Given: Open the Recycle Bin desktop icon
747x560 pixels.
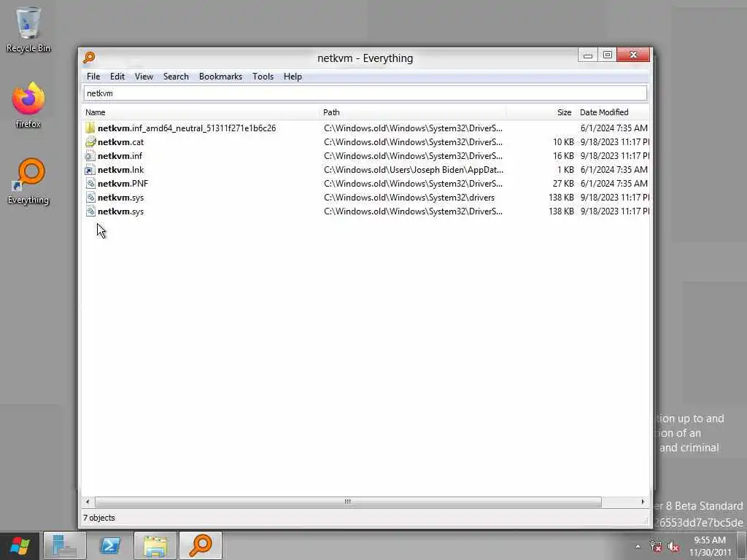Looking at the screenshot, I should [x=28, y=29].
